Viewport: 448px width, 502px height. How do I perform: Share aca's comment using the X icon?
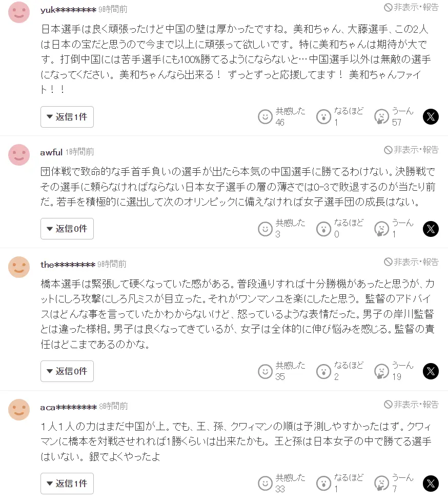pos(431,483)
